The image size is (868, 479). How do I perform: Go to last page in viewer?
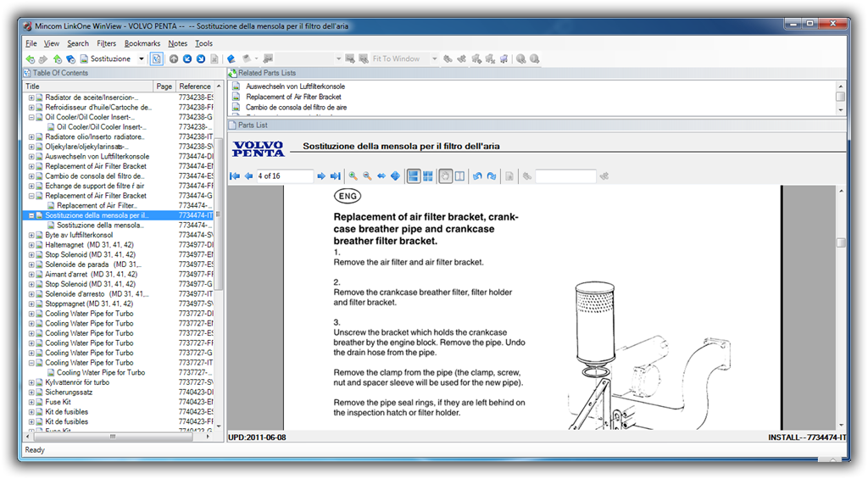[335, 176]
